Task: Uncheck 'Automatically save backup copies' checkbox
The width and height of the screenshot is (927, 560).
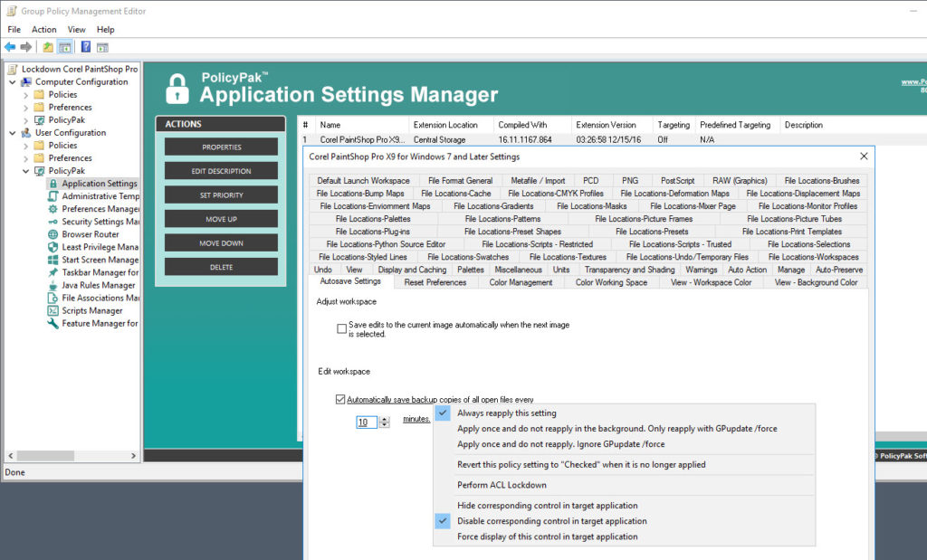Action: [340, 399]
